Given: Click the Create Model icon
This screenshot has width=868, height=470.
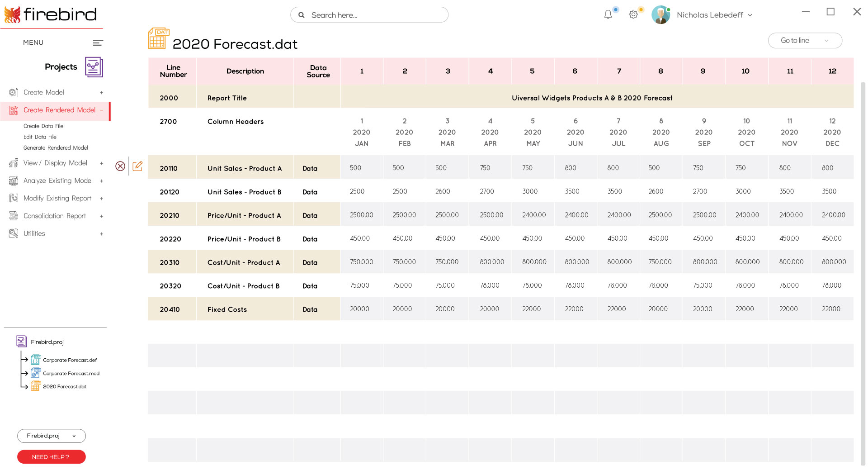Looking at the screenshot, I should 14,92.
